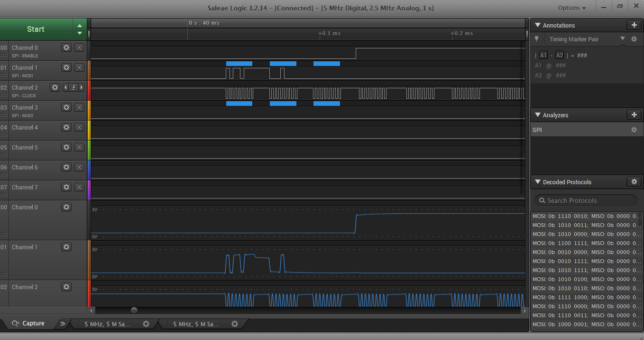Collapse the Decoded Protocols panel
This screenshot has width=644, height=340.
click(538, 182)
